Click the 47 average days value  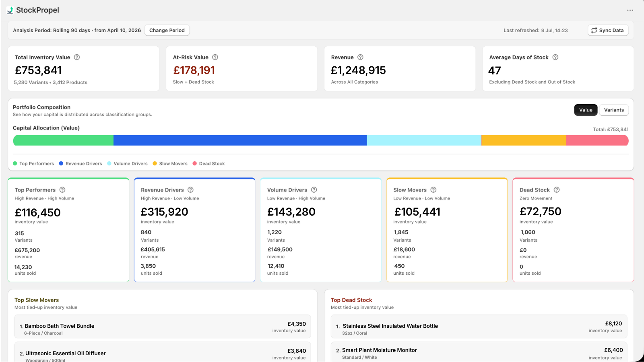[x=495, y=71]
